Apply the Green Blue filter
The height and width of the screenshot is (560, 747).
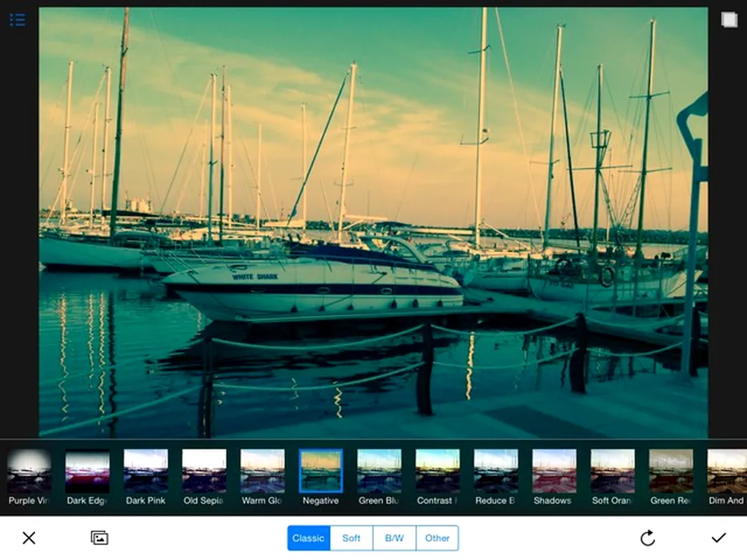379,471
